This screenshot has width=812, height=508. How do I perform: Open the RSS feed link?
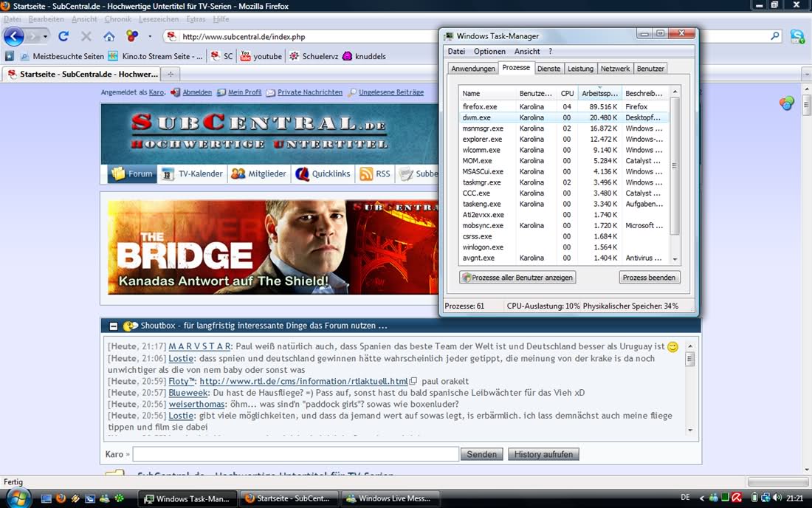tap(375, 174)
